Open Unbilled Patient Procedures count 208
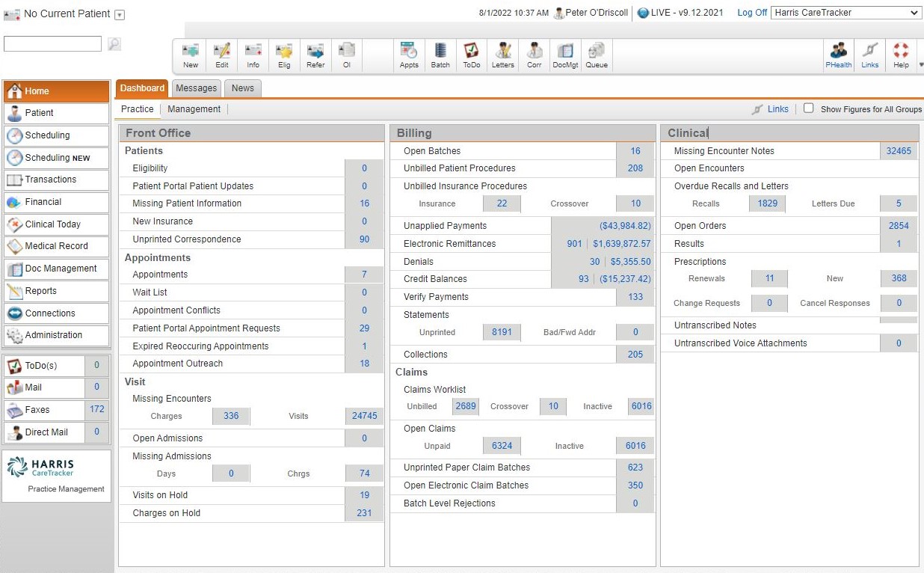The image size is (924, 573). coord(635,168)
